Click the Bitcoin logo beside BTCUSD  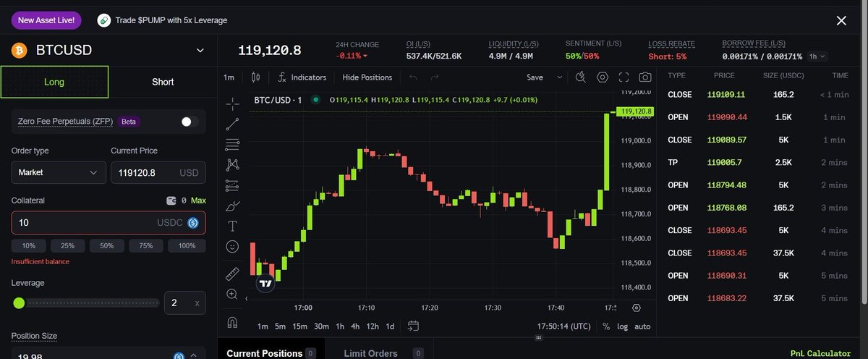point(18,50)
